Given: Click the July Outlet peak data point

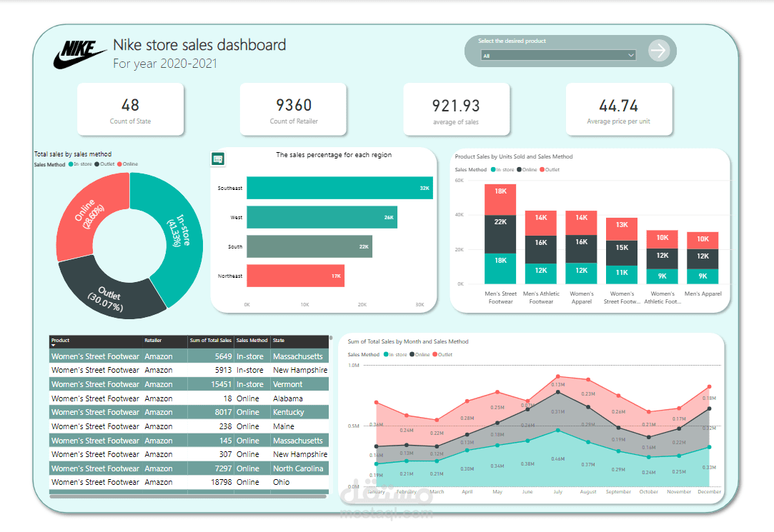Looking at the screenshot, I should (557, 376).
